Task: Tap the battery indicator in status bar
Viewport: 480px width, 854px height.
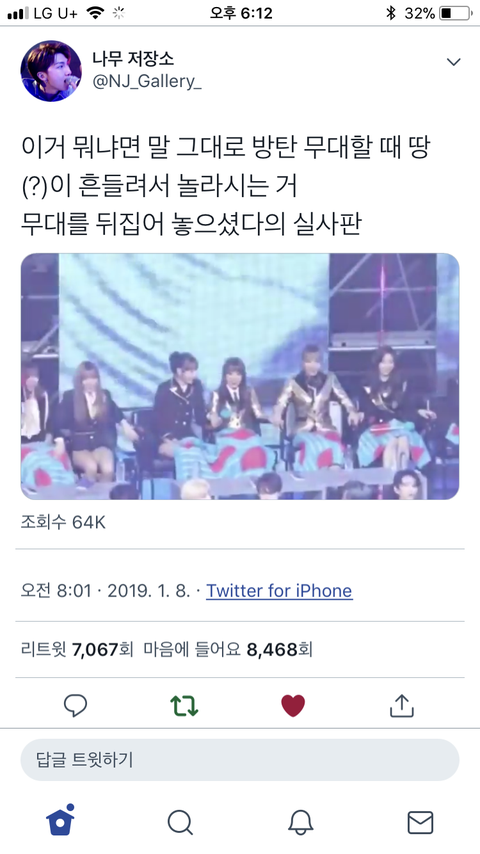Action: (455, 13)
